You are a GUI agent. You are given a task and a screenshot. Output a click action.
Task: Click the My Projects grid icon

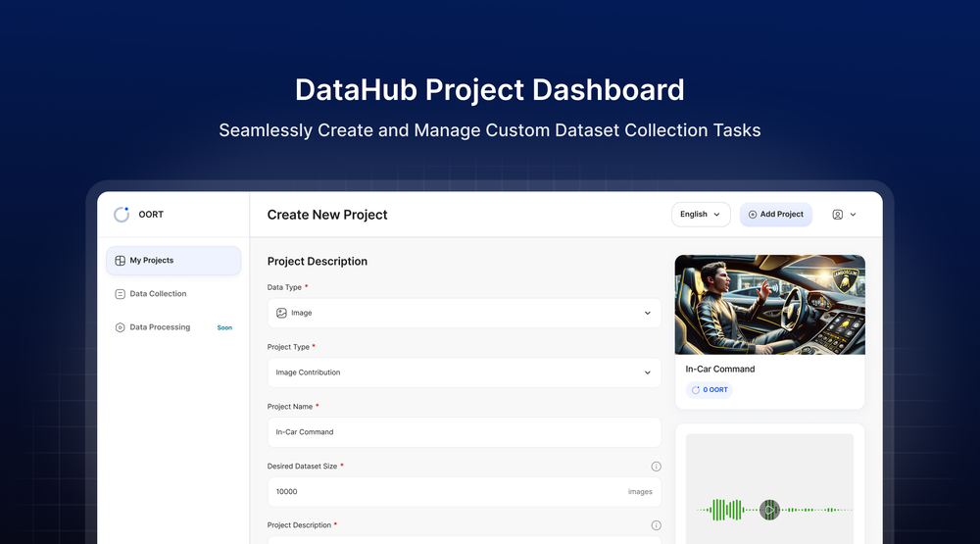(x=120, y=260)
